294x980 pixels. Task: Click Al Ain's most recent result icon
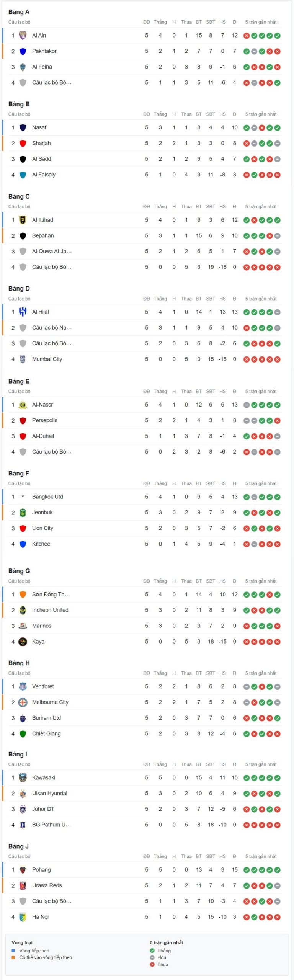278,36
